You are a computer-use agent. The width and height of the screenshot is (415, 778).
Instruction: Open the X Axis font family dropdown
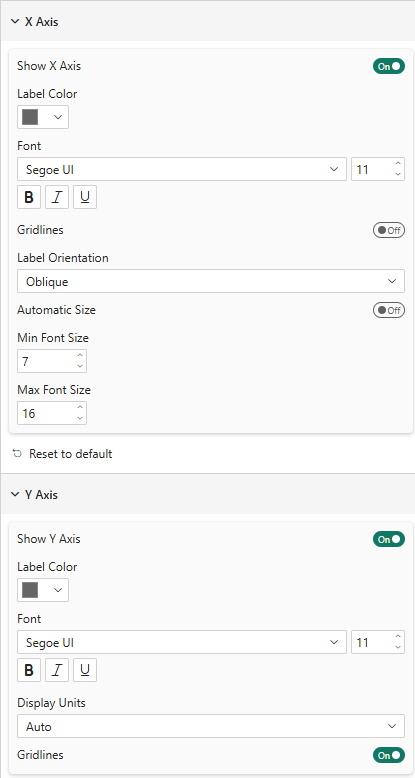[x=182, y=170]
